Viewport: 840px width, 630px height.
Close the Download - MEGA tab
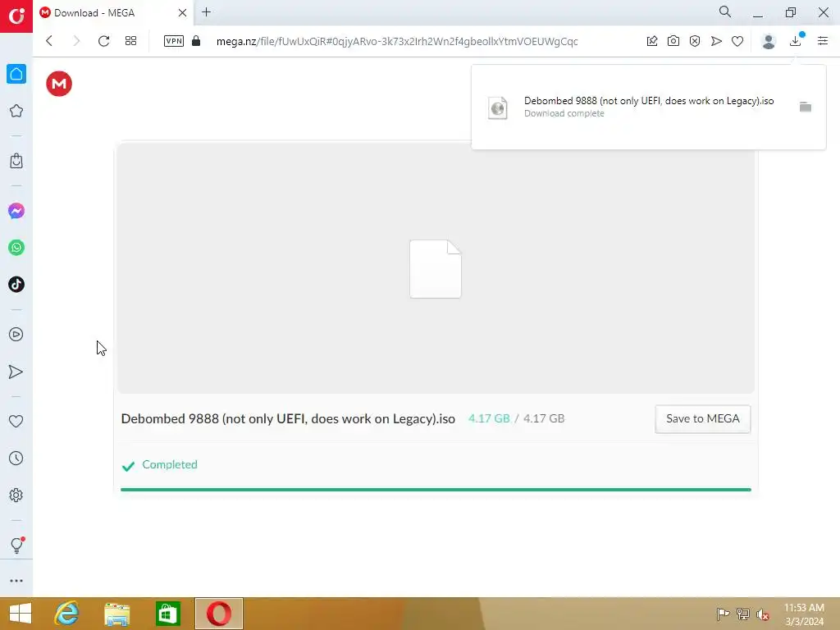pos(182,12)
